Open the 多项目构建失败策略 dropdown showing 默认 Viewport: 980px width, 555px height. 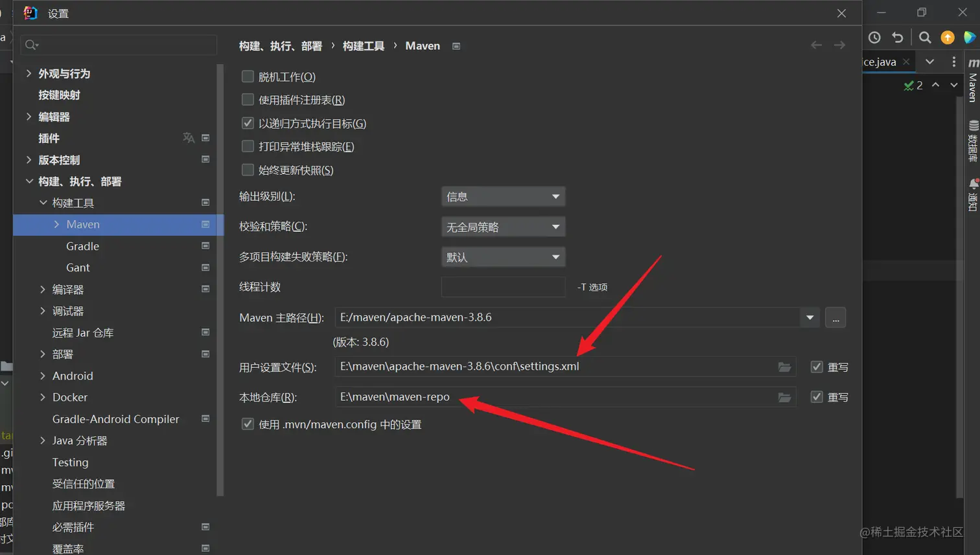pos(503,257)
